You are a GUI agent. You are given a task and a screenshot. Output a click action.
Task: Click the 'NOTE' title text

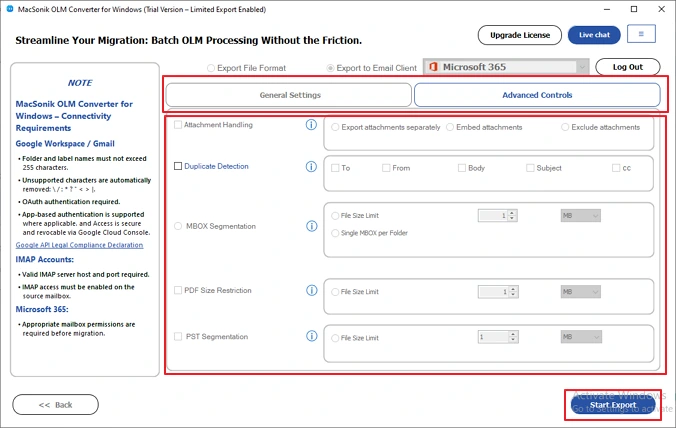(80, 83)
